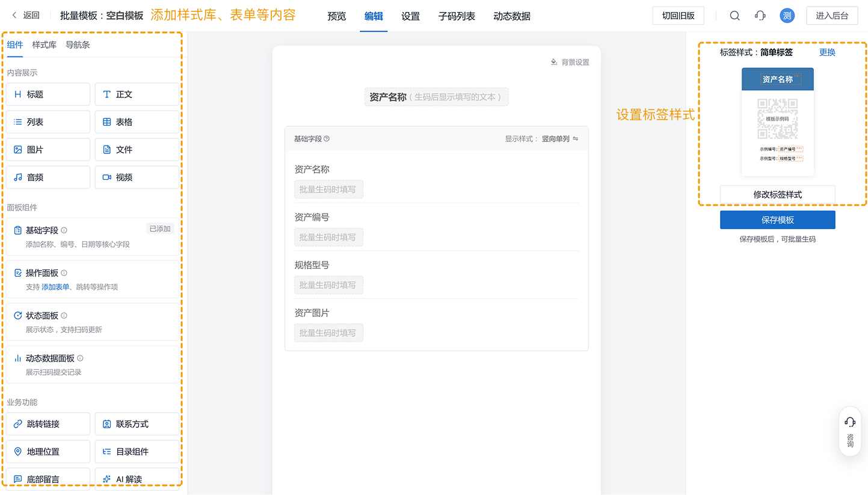Open the headset support icon in header
868x495 pixels.
click(760, 16)
